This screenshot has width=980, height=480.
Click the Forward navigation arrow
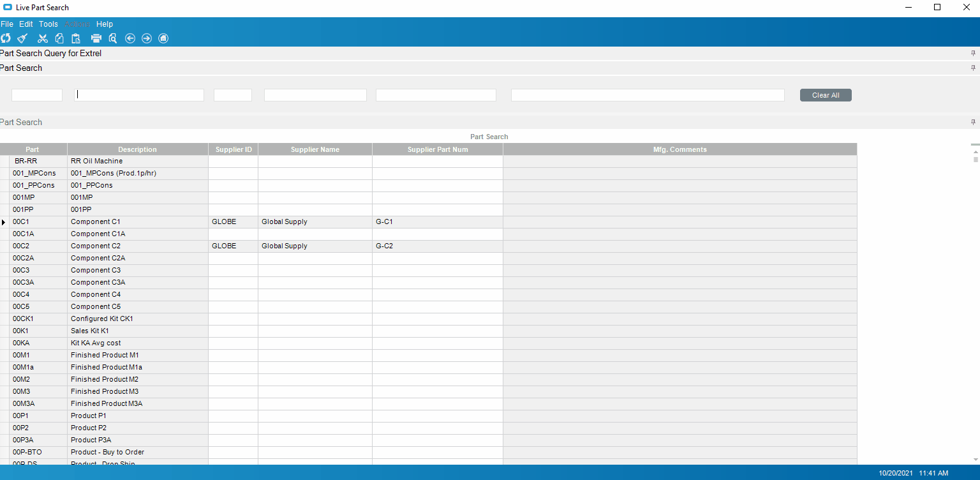click(147, 38)
